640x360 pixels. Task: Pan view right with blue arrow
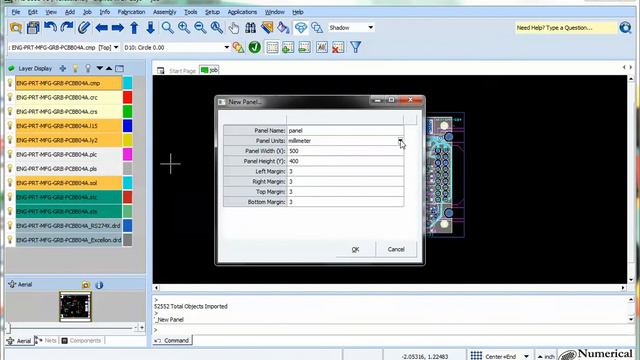coord(118,28)
